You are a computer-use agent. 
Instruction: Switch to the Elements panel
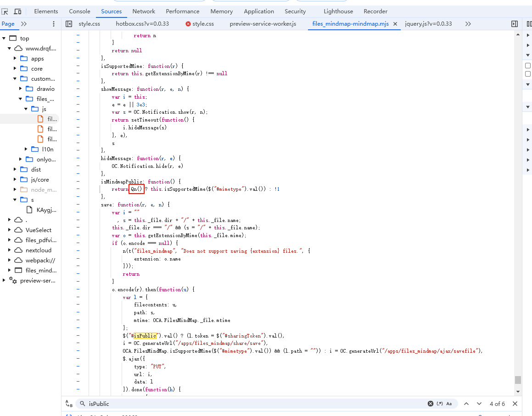point(46,11)
